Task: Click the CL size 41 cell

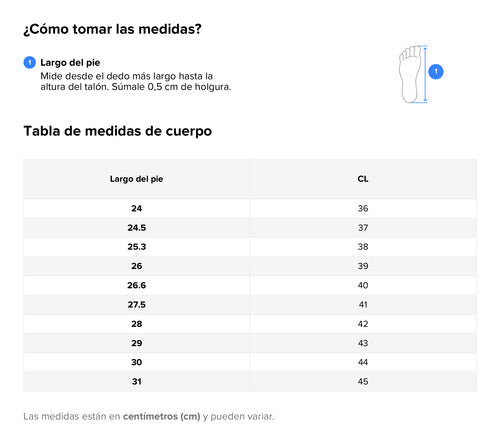Action: coord(363,305)
